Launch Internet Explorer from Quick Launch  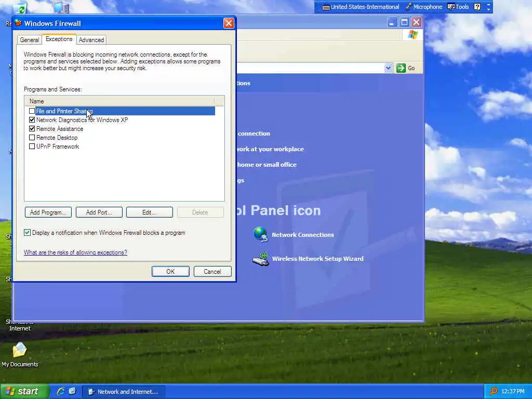tap(61, 391)
